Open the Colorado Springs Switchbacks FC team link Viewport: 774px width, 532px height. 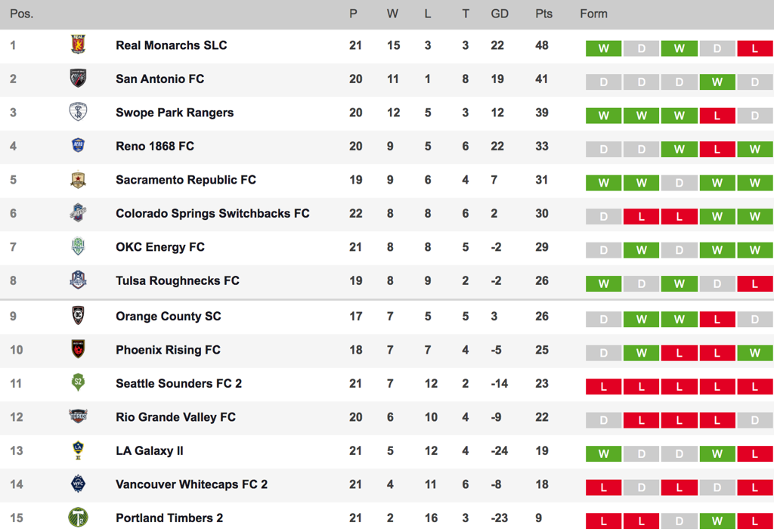point(212,213)
